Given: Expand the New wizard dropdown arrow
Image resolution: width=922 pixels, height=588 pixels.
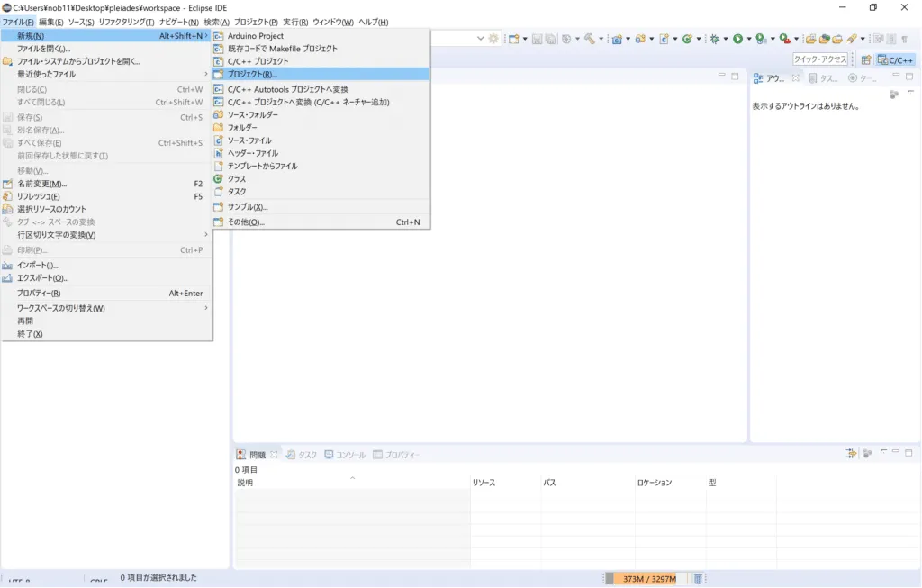Looking at the screenshot, I should pos(525,39).
